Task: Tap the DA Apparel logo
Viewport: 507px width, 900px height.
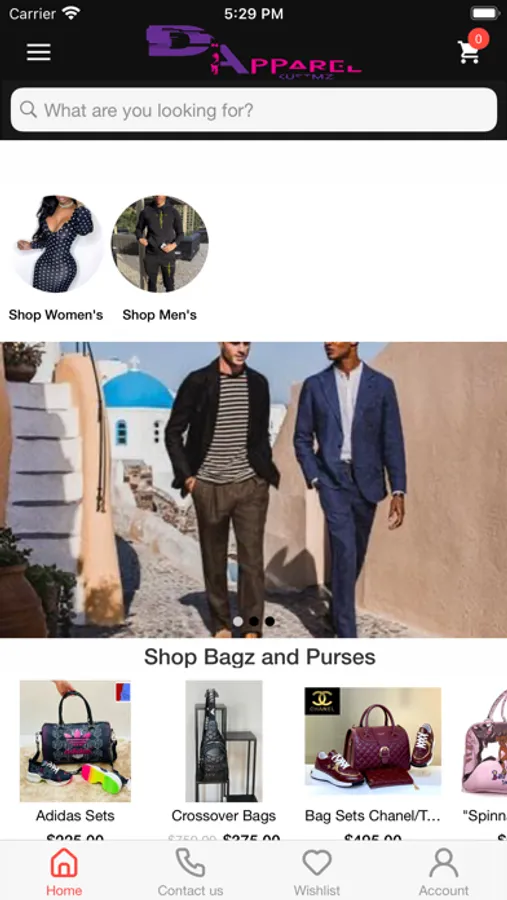Action: coord(254,50)
